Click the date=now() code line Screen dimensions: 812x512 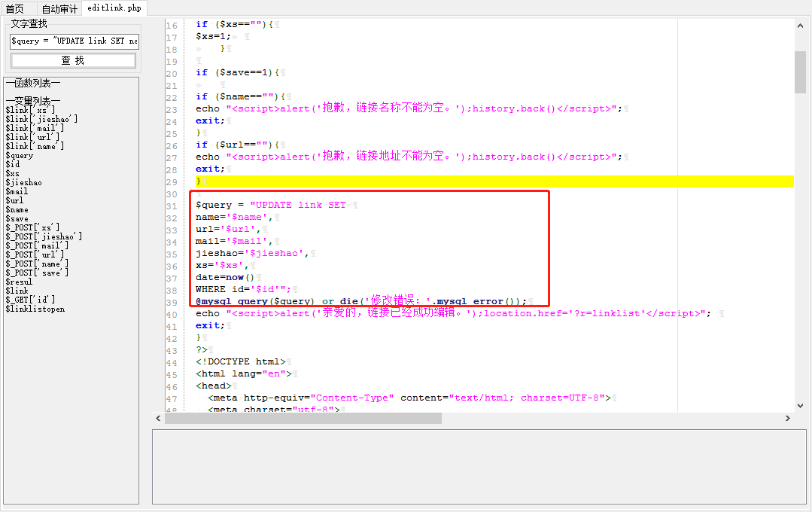[x=225, y=277]
